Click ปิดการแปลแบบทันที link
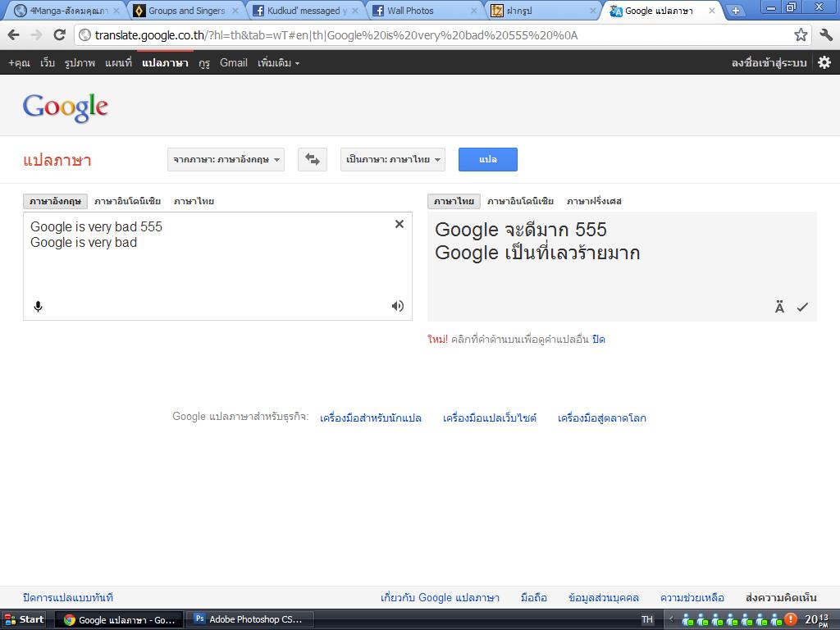Viewport: 840px width, 630px height. (68, 597)
